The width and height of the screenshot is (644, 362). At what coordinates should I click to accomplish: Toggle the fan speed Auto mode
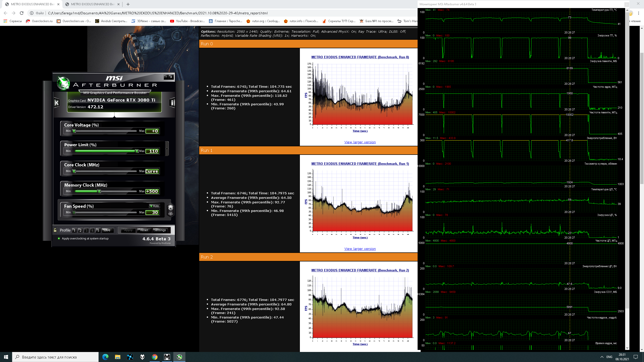[154, 206]
